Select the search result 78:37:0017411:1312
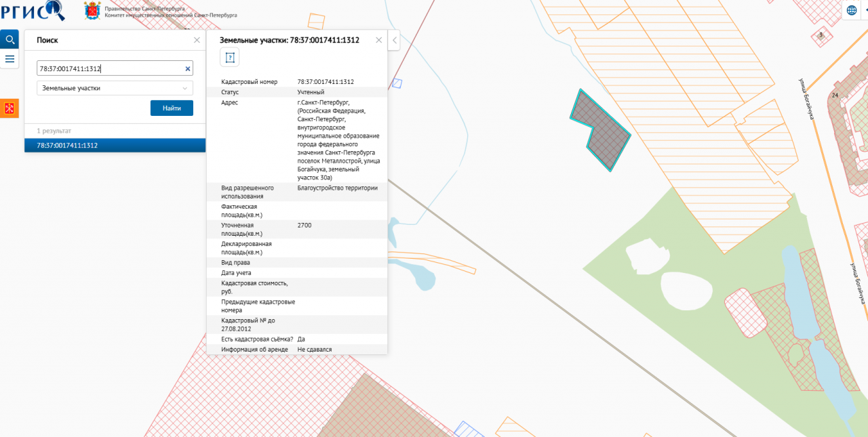 pos(115,145)
